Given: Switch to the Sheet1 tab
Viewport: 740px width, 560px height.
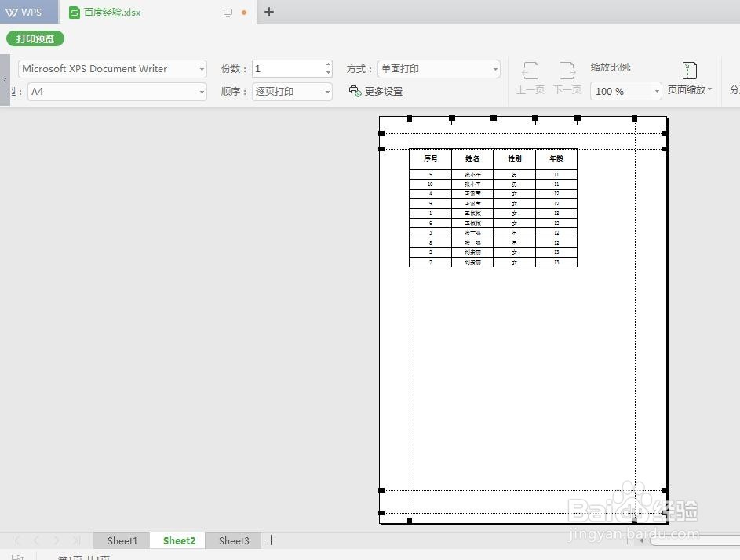Looking at the screenshot, I should coord(122,540).
